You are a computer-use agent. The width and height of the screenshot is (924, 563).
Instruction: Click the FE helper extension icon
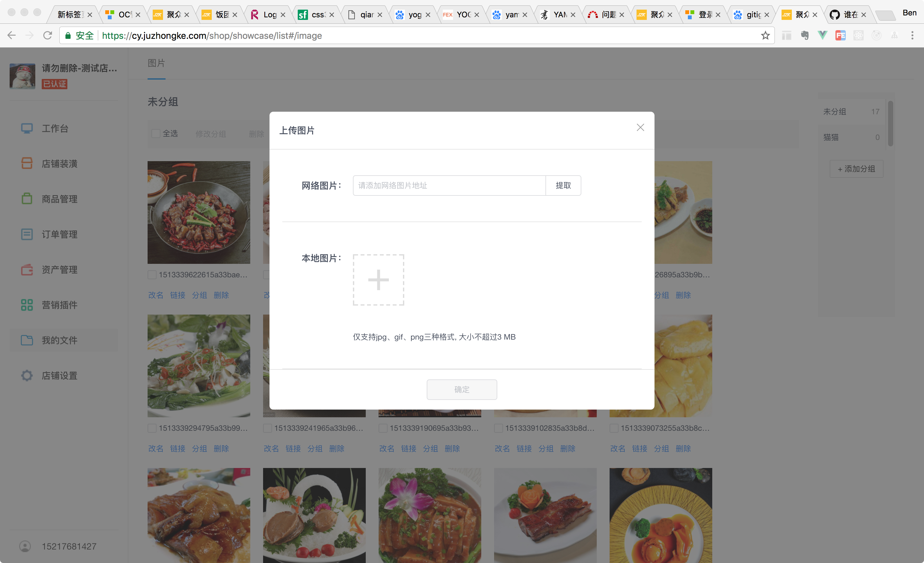[x=840, y=36]
